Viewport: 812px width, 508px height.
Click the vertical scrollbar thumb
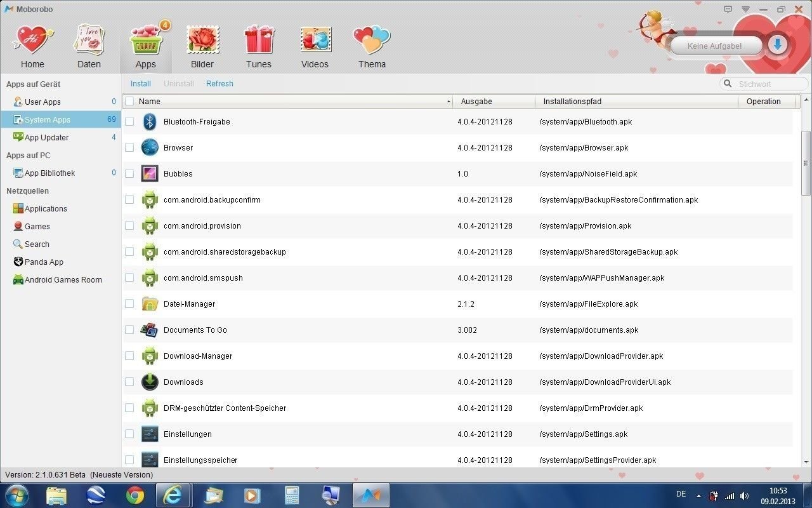806,163
